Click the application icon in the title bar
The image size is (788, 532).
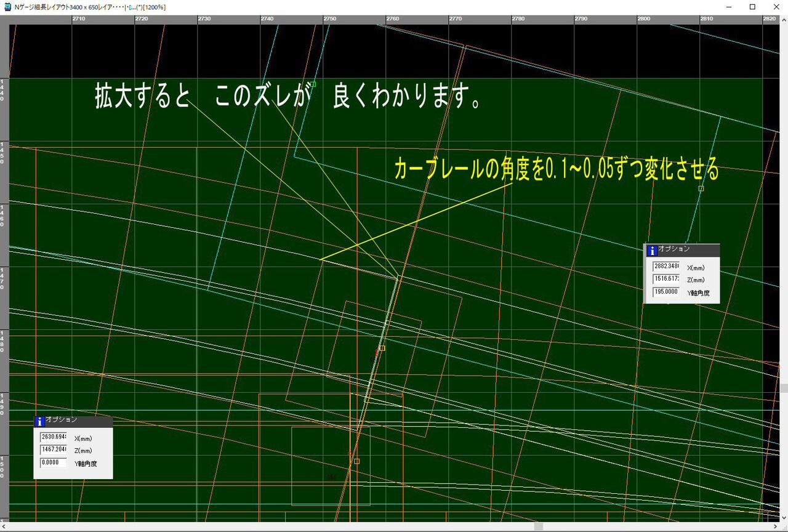pyautogui.click(x=6, y=7)
